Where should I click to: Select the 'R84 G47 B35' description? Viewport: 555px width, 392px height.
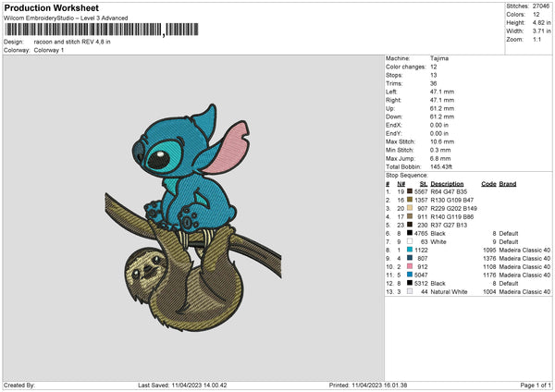pos(449,191)
